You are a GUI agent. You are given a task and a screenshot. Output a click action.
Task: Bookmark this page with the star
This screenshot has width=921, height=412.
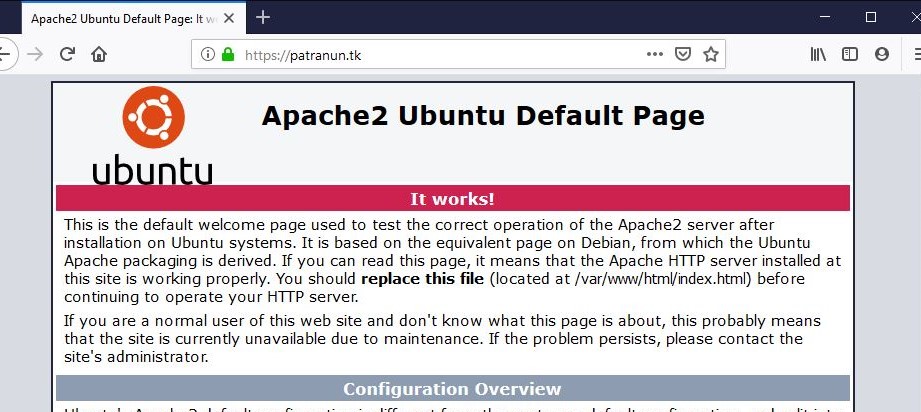711,54
